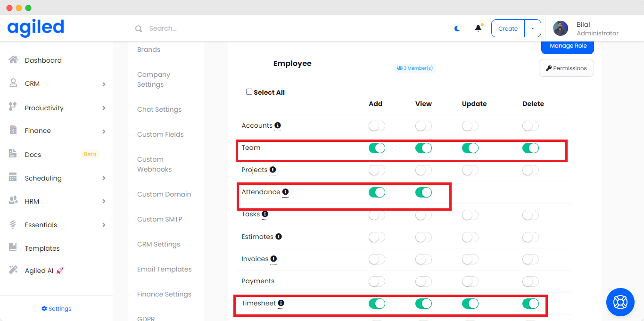644x321 pixels.
Task: Expand the CRM sidebar menu
Action: [57, 84]
